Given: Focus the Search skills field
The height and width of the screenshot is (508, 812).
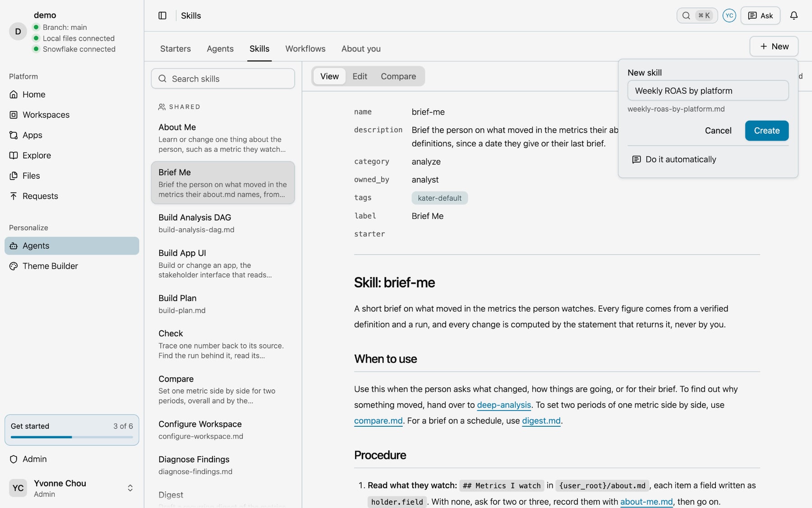Looking at the screenshot, I should [223, 79].
